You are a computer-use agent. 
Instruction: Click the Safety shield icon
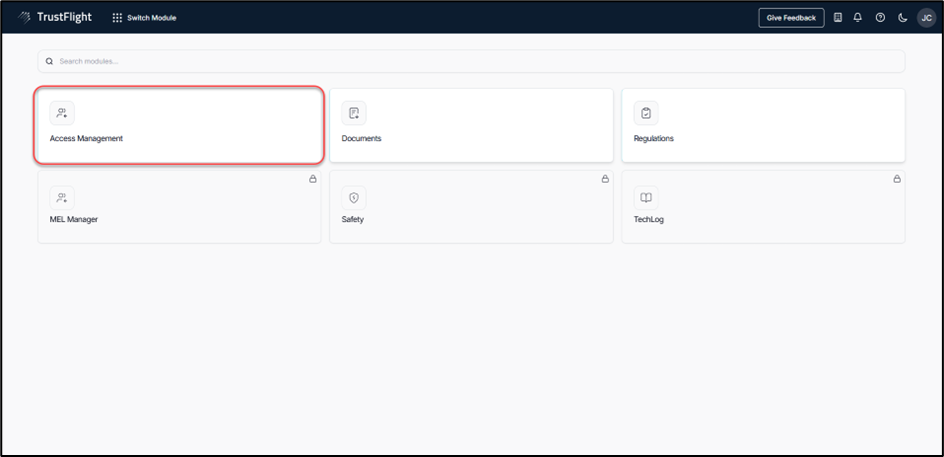point(354,197)
